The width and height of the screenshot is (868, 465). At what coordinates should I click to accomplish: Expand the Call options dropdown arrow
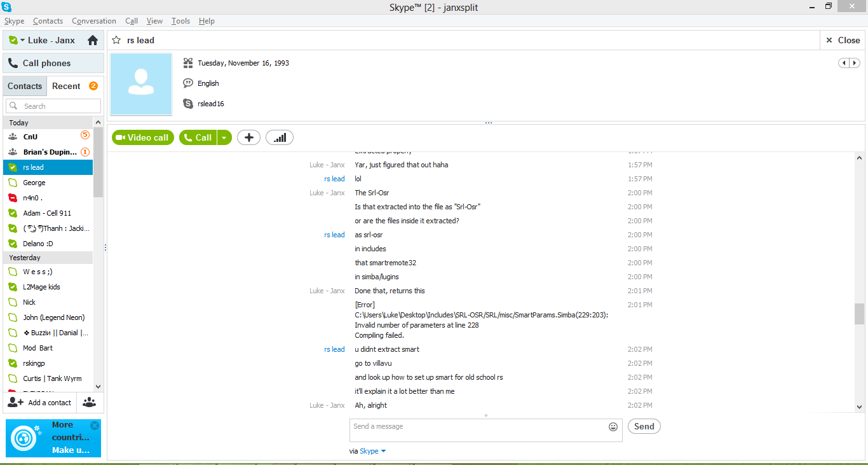click(x=225, y=137)
